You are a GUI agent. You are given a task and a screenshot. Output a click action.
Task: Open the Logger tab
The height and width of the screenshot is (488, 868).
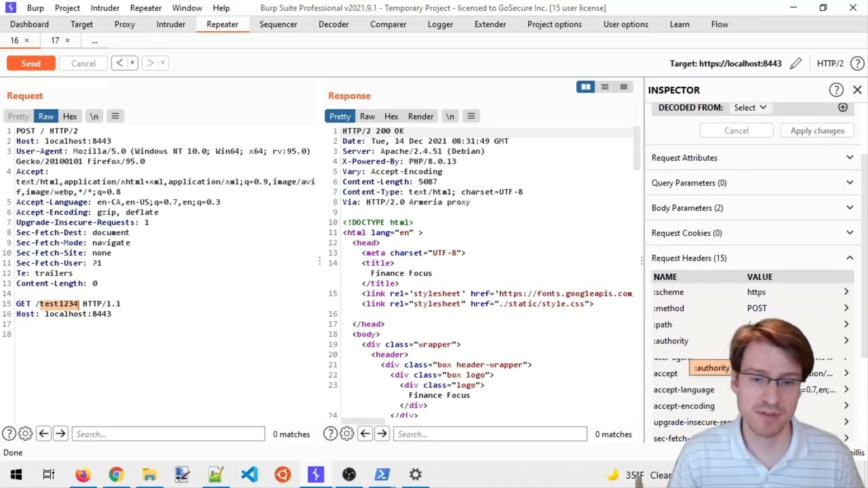[x=440, y=24]
